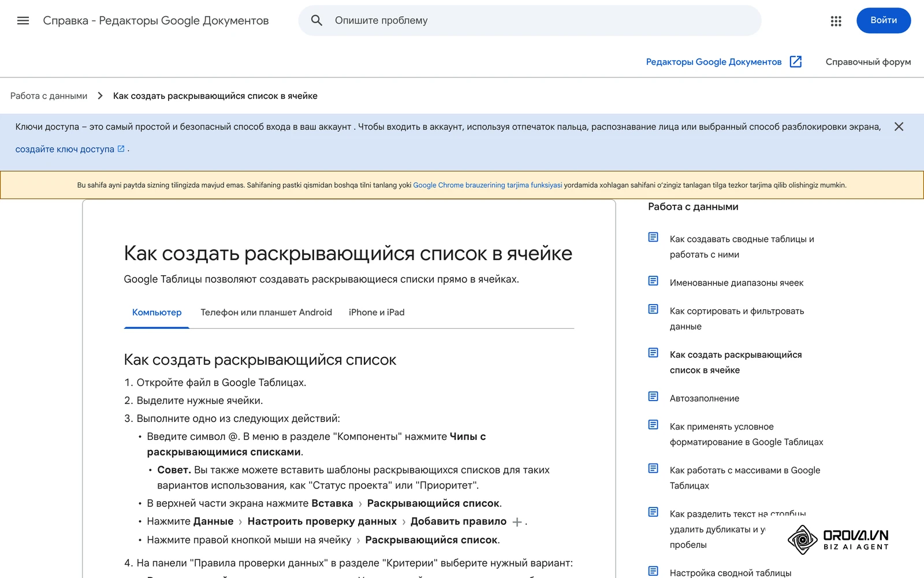
Task: Open the hamburger main menu
Action: [23, 21]
